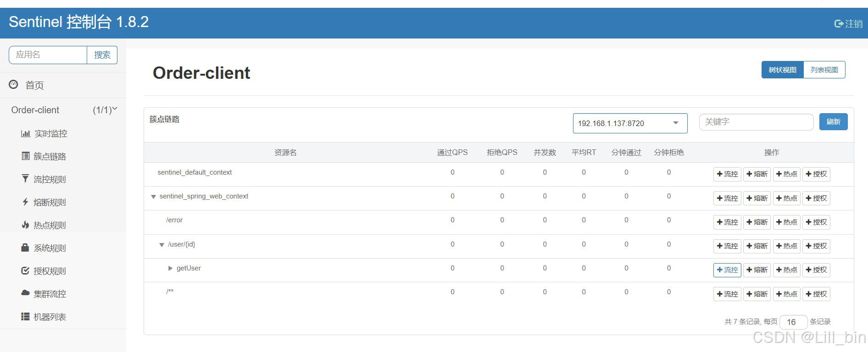Click the logout icon next to 注销
This screenshot has height=352, width=868.
[839, 24]
